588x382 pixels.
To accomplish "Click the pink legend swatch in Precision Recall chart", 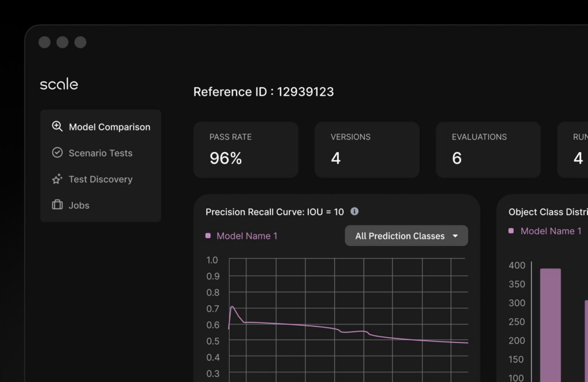I will click(x=208, y=236).
